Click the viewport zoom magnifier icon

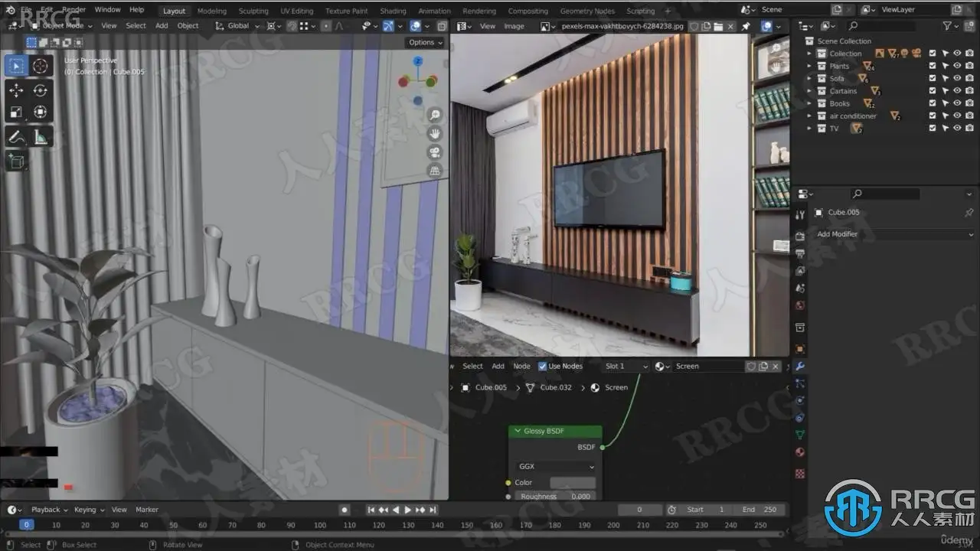[435, 116]
